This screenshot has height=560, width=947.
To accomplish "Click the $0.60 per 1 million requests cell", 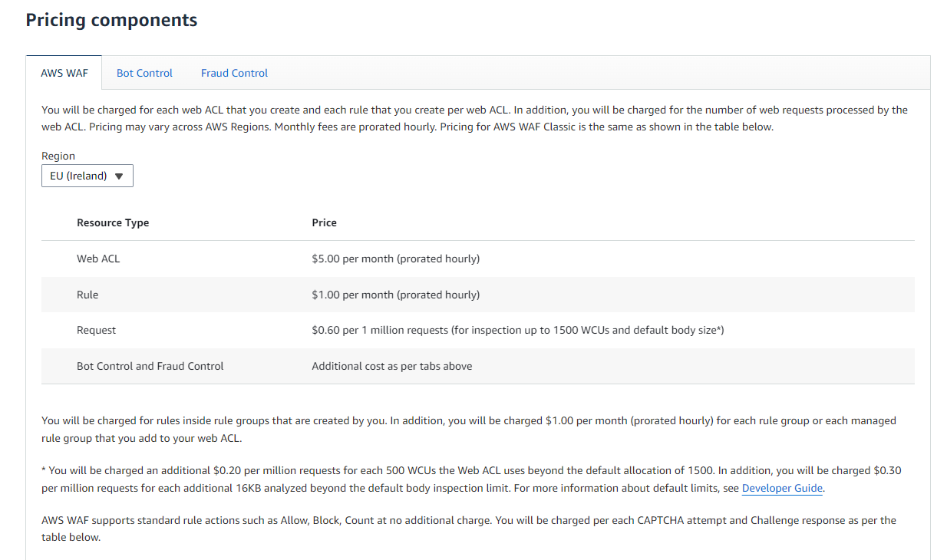I will pos(517,330).
